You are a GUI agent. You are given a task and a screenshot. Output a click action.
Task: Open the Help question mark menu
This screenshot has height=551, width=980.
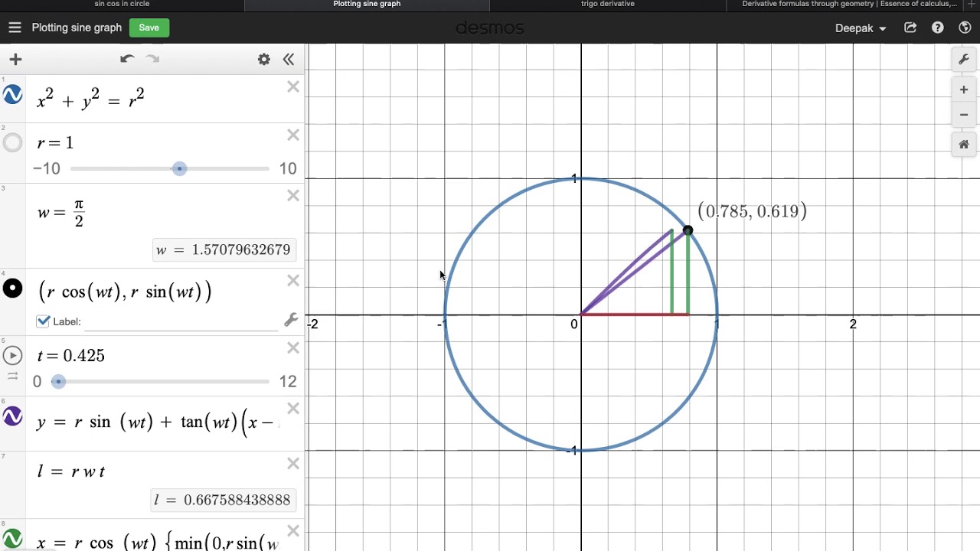pyautogui.click(x=938, y=28)
